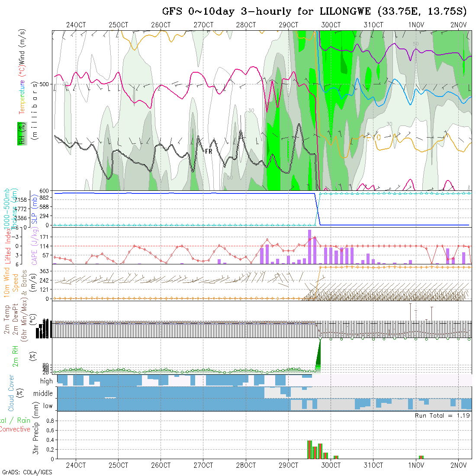Screen dimensions: 476x476
Task: Click the 1NOV label on bottom axis
Action: [x=415, y=466]
